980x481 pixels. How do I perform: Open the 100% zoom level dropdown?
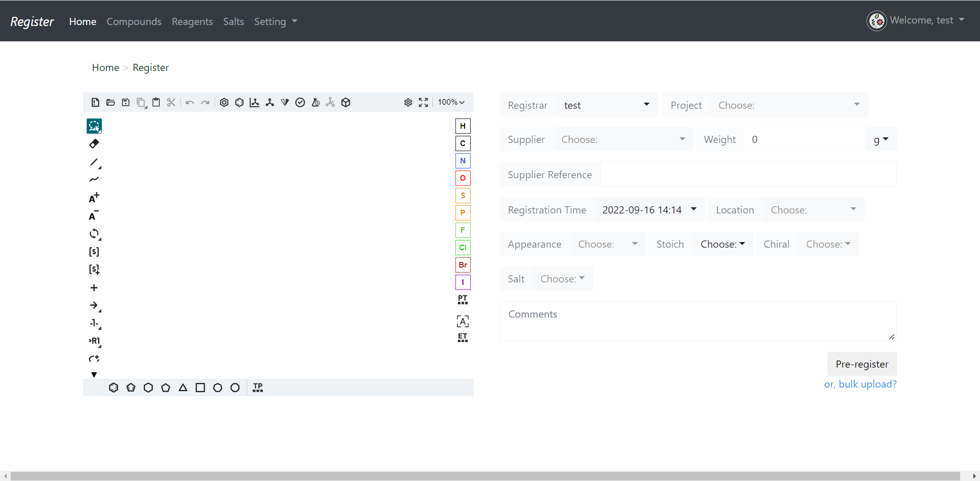(x=451, y=103)
